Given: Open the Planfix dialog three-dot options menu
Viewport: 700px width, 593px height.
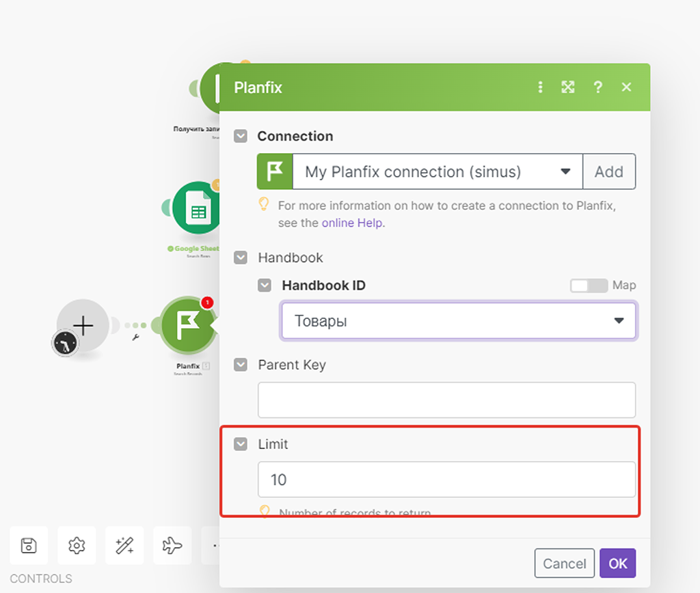Looking at the screenshot, I should click(x=540, y=87).
